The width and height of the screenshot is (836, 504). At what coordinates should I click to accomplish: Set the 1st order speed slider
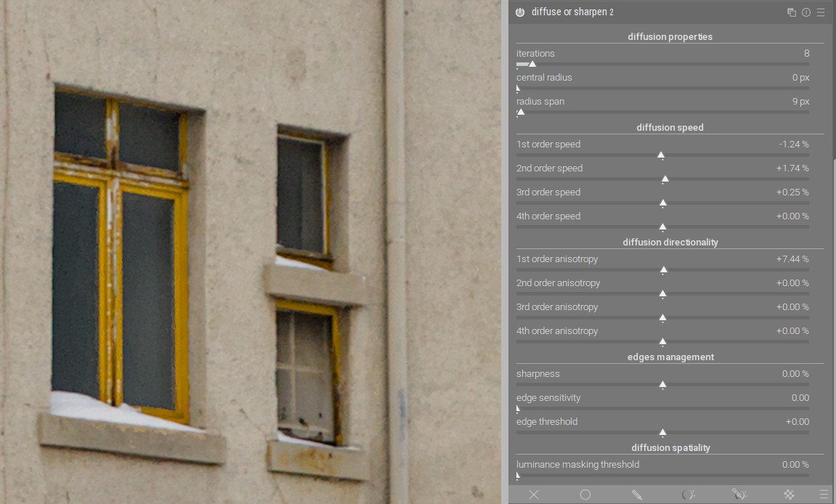pos(662,155)
